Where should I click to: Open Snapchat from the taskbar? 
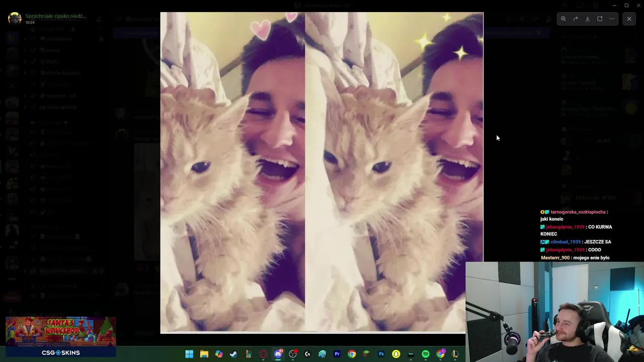pos(396,354)
